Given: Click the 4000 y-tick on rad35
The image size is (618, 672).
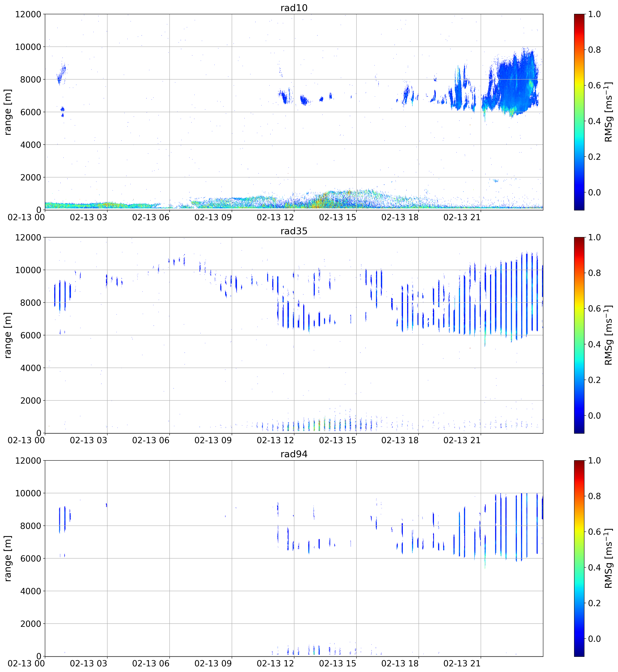Looking at the screenshot, I should [30, 368].
